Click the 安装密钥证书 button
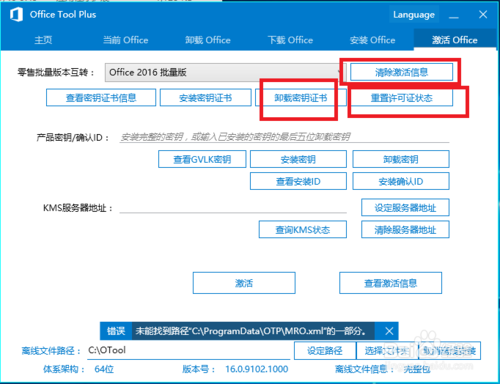The image size is (500, 384). coord(205,98)
